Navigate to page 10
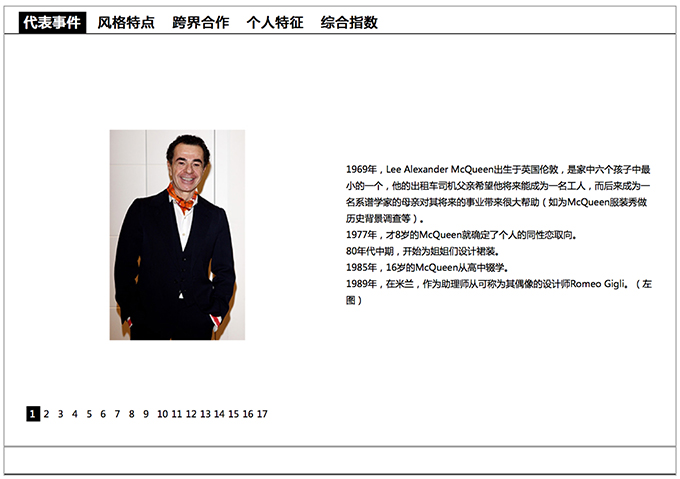 (x=163, y=414)
